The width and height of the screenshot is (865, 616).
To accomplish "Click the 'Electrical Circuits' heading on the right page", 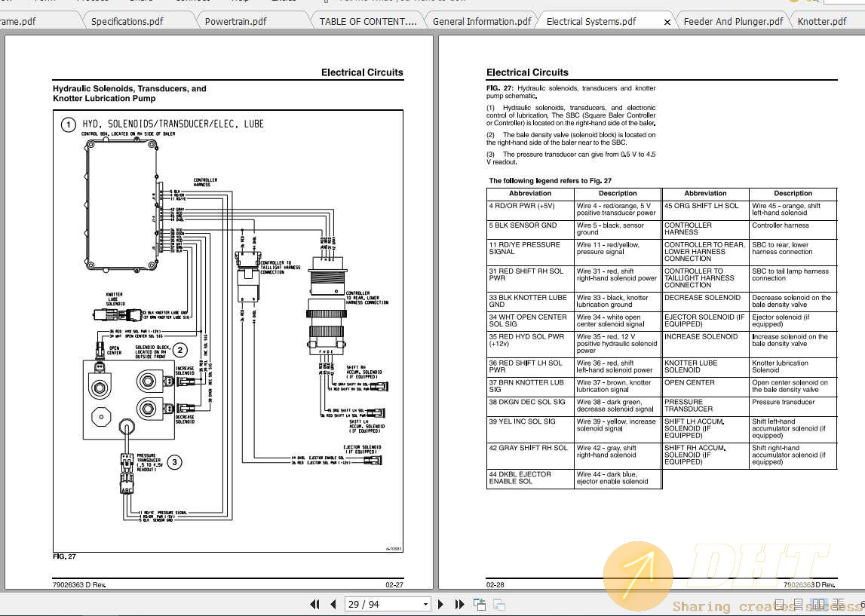I will (x=527, y=72).
